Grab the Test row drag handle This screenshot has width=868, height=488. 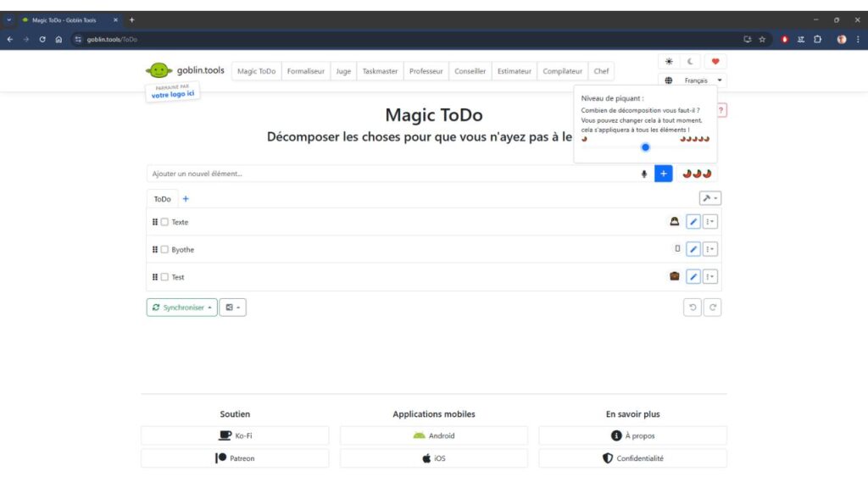point(155,277)
